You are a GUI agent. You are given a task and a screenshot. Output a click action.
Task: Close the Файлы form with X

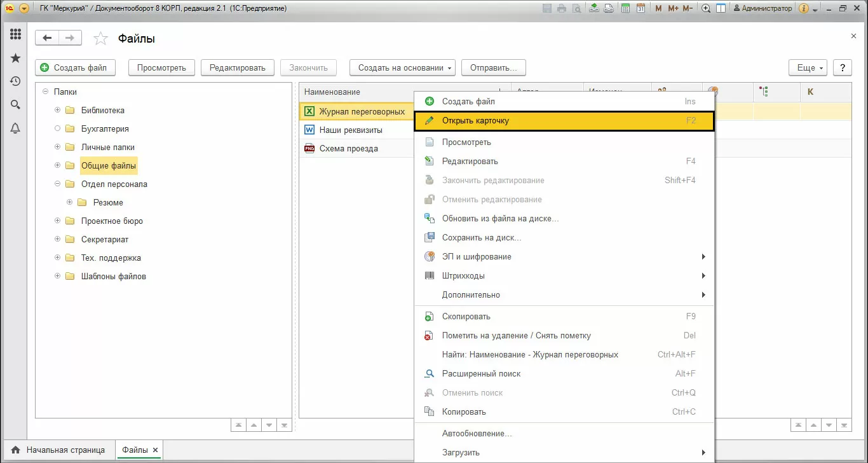click(x=853, y=36)
